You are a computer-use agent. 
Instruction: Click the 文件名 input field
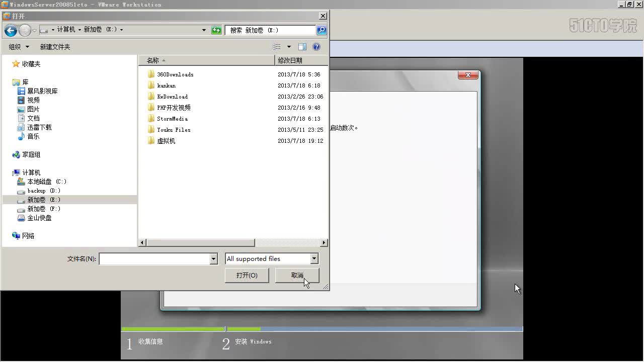coord(154,259)
